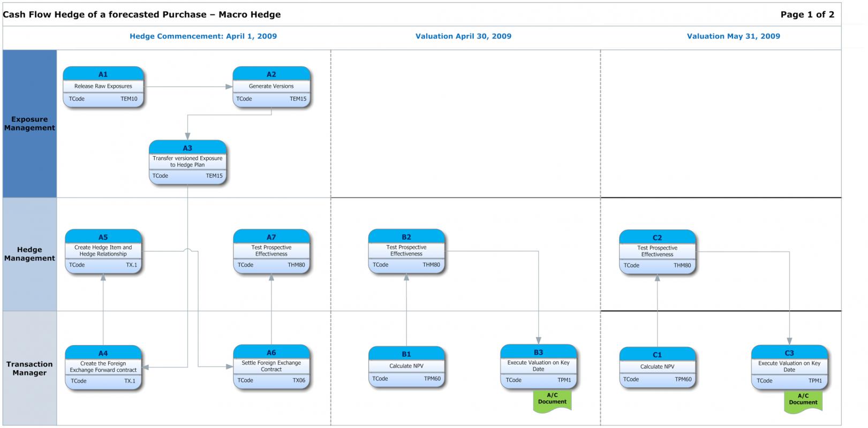Select the A6 Settle Foreign Exchange Contract box
The image size is (868, 428).
coord(271,366)
